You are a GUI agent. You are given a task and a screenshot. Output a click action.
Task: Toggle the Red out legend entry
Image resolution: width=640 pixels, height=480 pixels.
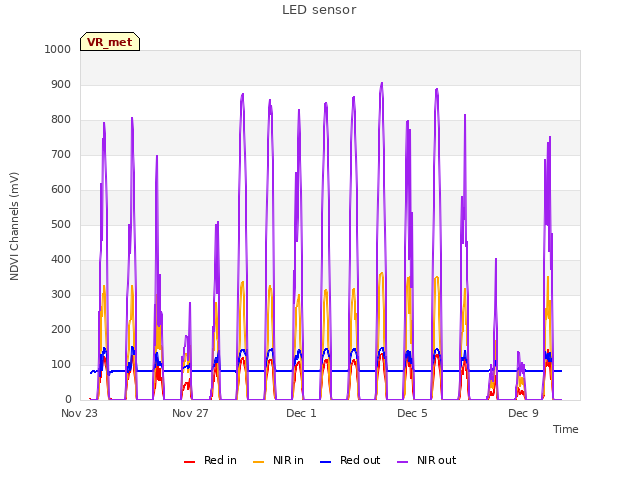350,460
